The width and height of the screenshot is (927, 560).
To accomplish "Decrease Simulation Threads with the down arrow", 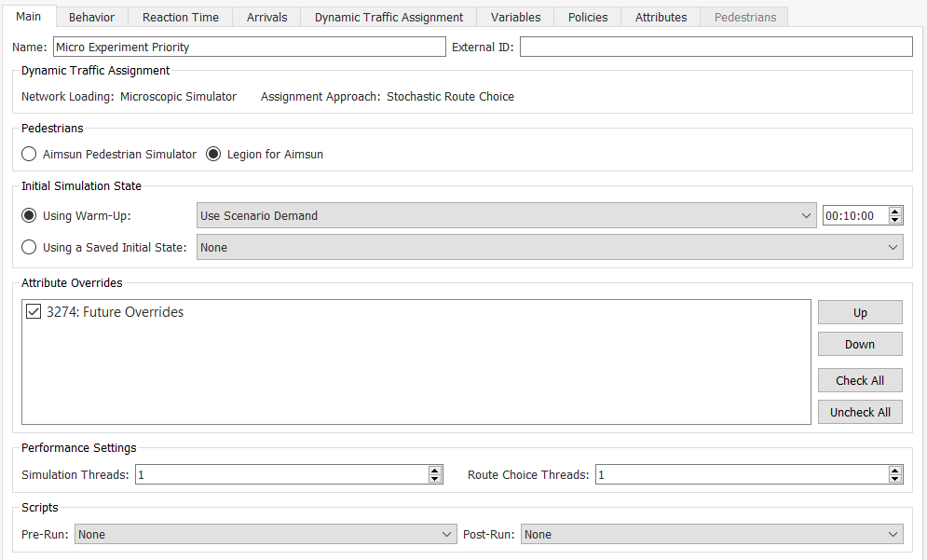I will pyautogui.click(x=435, y=479).
